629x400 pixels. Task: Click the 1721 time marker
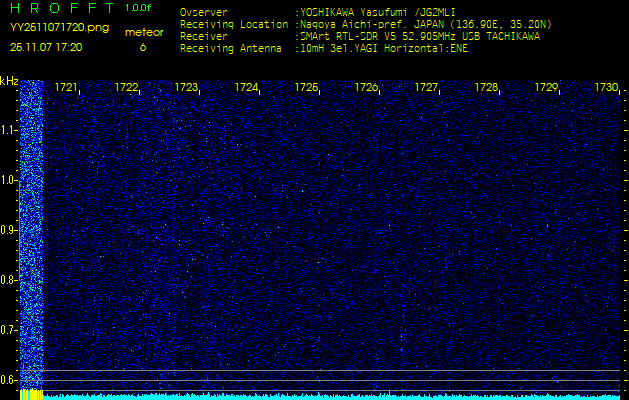point(65,87)
